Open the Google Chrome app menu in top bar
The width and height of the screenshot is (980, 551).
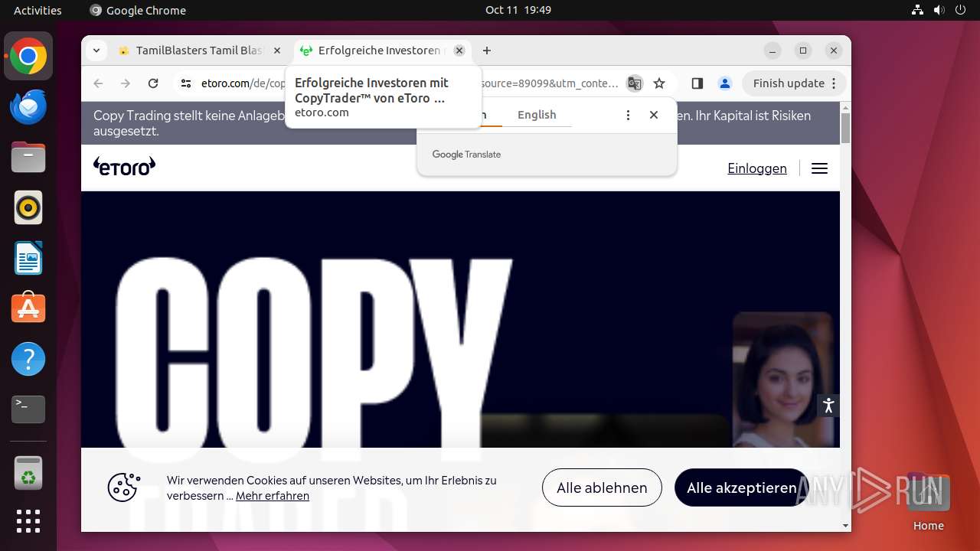(138, 10)
